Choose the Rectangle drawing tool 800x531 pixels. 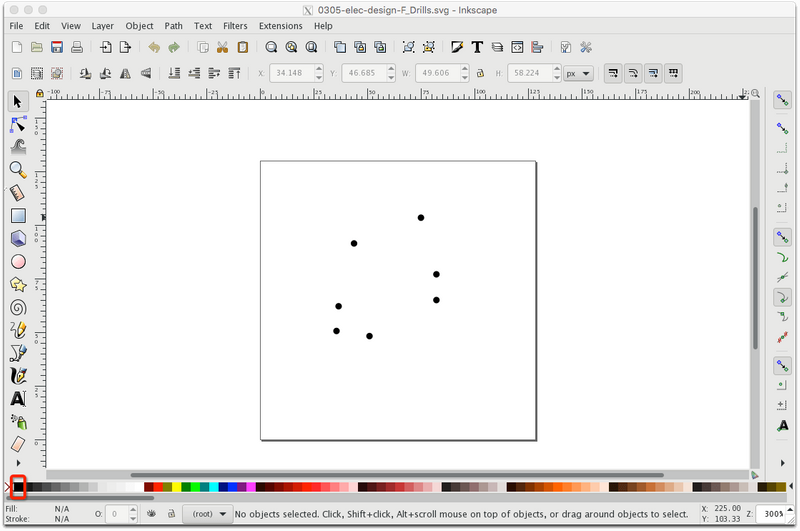pyautogui.click(x=18, y=215)
